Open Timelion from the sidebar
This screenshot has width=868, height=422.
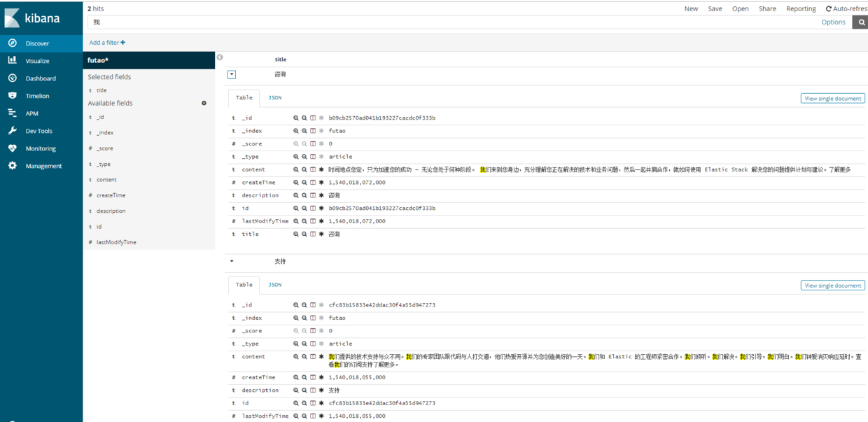click(x=41, y=96)
